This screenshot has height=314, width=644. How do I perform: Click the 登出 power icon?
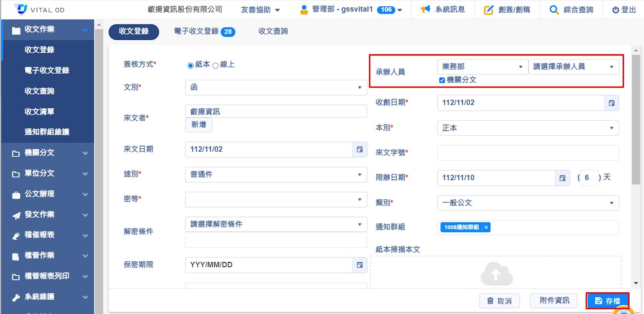pos(615,10)
